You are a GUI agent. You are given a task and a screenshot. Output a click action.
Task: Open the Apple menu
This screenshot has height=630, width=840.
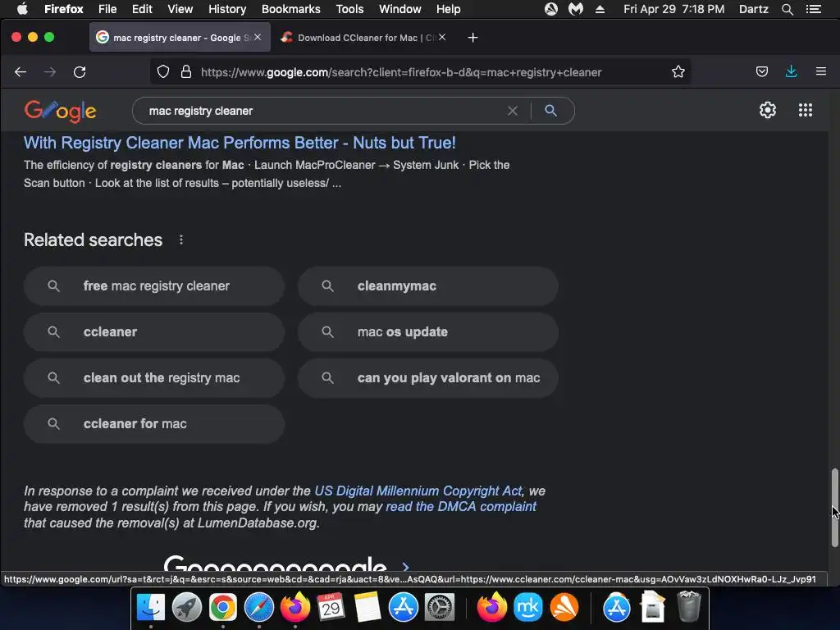(22, 9)
